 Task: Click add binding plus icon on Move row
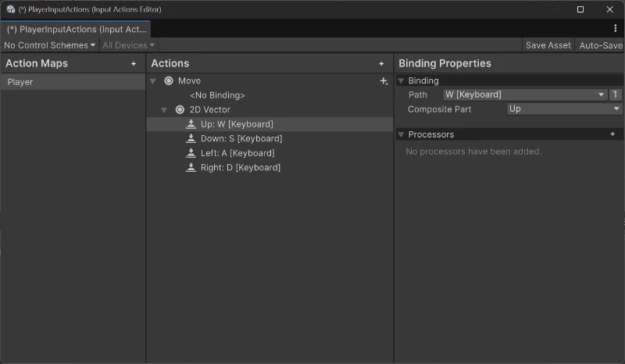[x=383, y=81]
